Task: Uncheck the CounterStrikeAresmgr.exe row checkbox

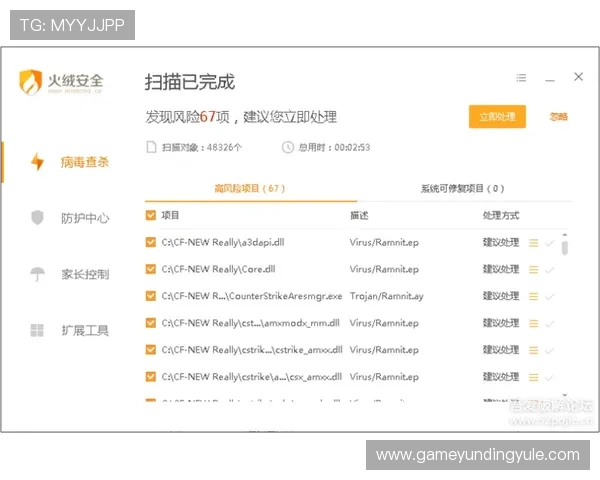Action: [x=151, y=296]
